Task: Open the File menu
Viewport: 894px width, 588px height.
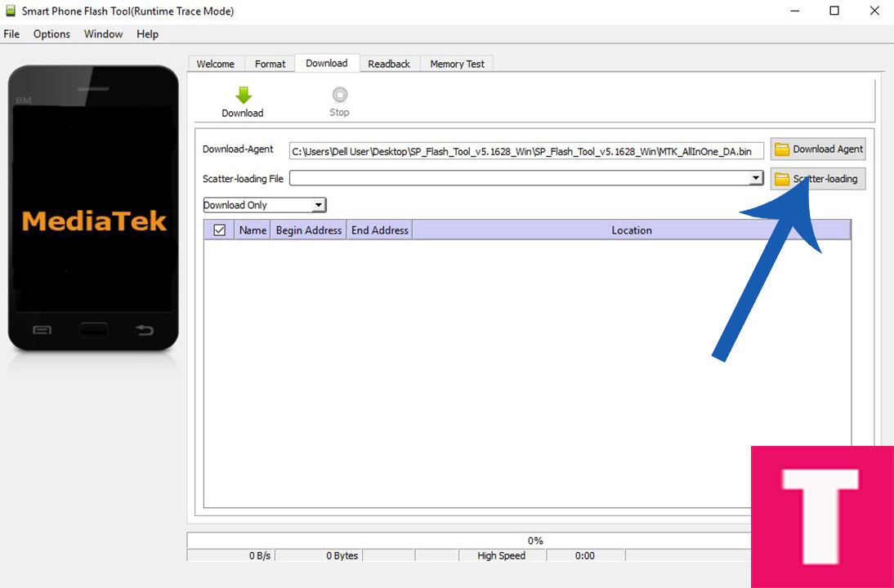Action: tap(11, 34)
